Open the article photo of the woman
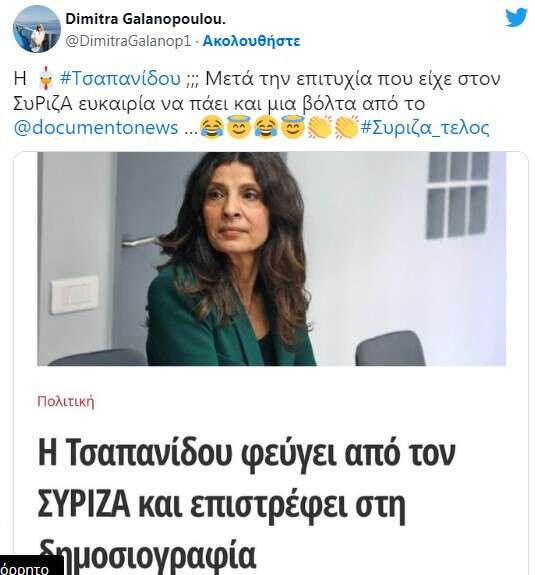Screen dimensions: 535x575 pyautogui.click(x=272, y=259)
